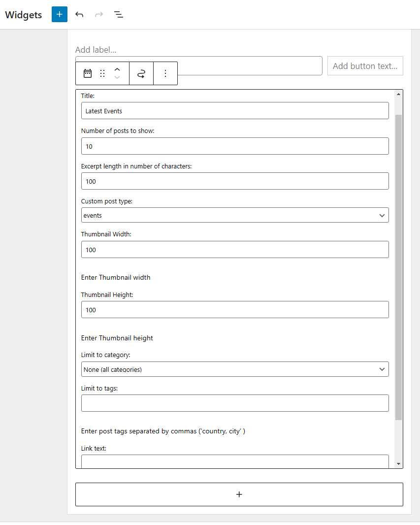Click the 'Thumbnail Width:' label

(106, 234)
